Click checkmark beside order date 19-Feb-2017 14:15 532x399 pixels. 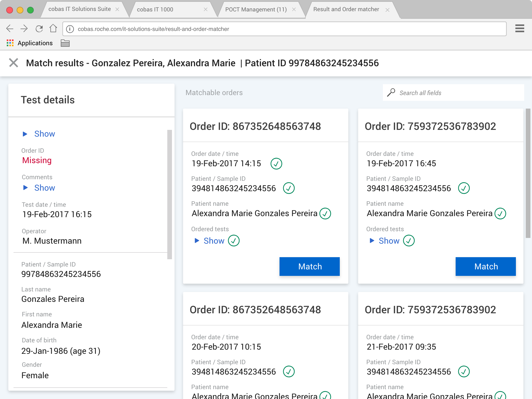[276, 164]
